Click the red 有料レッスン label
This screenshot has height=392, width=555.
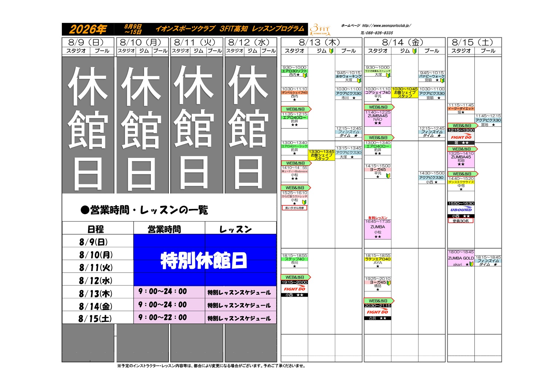coord(378,218)
